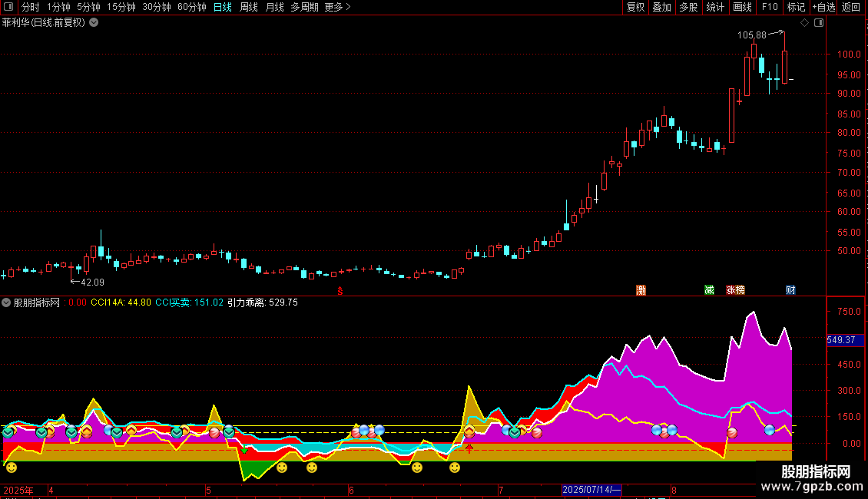
Task: Click the month 6 label on date axis
Action: (x=351, y=490)
